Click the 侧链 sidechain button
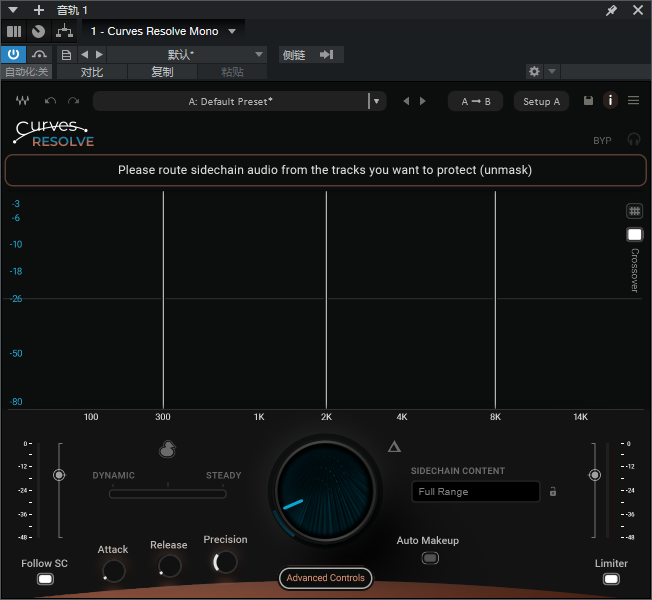 (x=294, y=54)
